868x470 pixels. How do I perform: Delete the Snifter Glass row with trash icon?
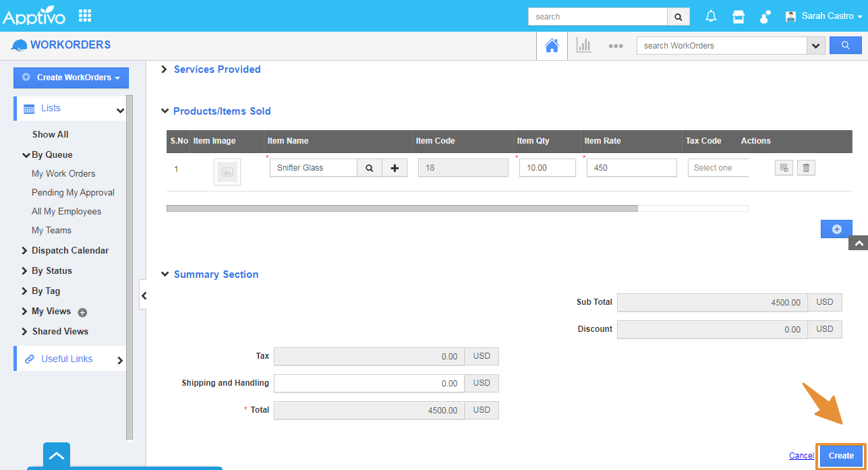point(806,168)
